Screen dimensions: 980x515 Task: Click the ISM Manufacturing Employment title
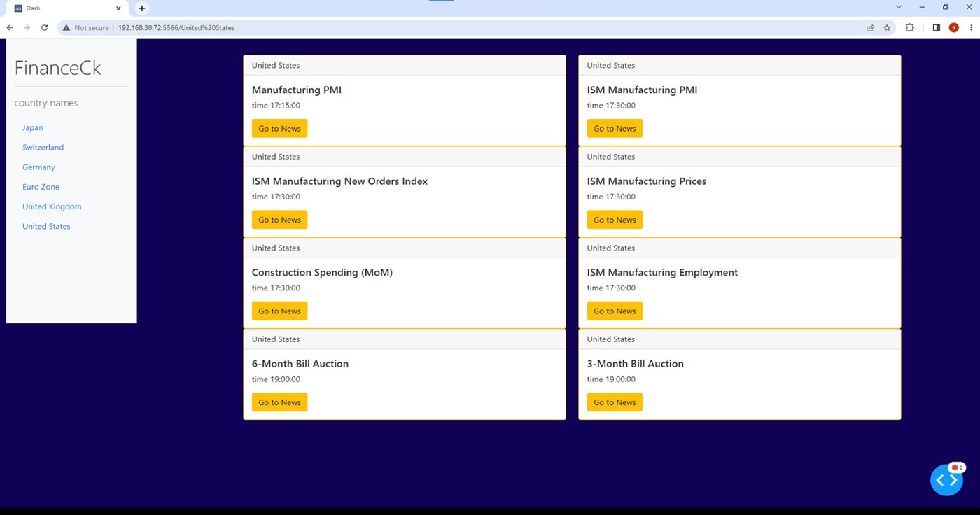pos(662,273)
